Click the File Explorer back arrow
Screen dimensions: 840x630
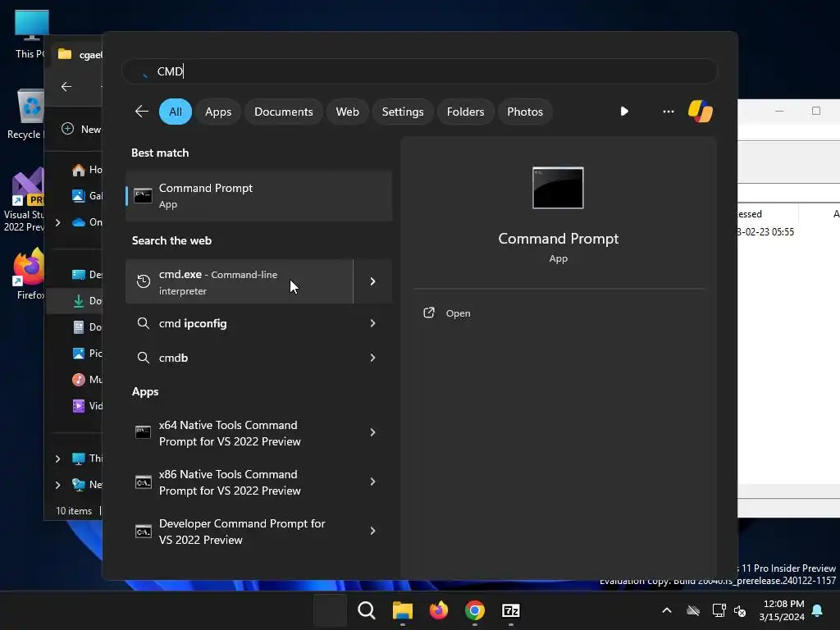(66, 86)
